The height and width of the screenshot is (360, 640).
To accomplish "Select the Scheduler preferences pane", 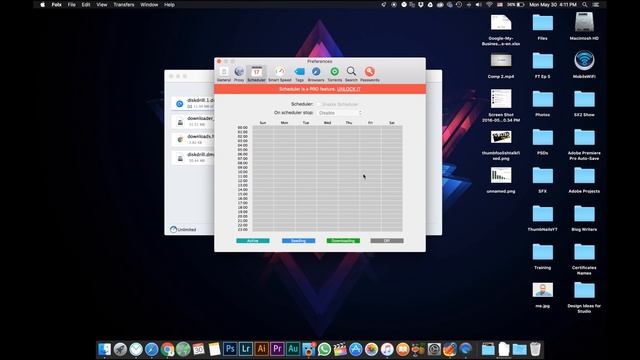I will click(256, 74).
